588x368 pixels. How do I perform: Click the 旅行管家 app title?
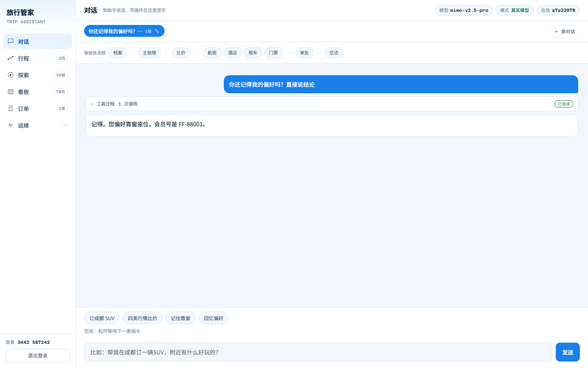click(x=20, y=13)
